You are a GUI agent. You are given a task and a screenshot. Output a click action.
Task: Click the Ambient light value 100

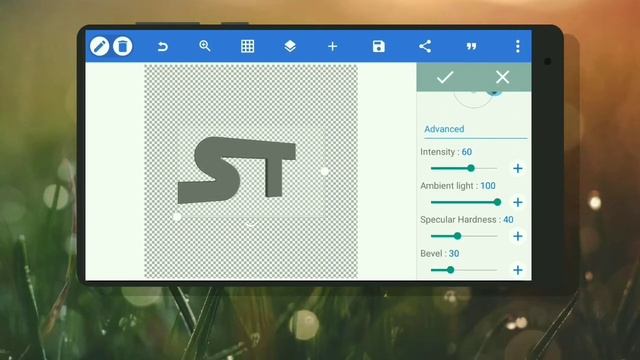488,186
